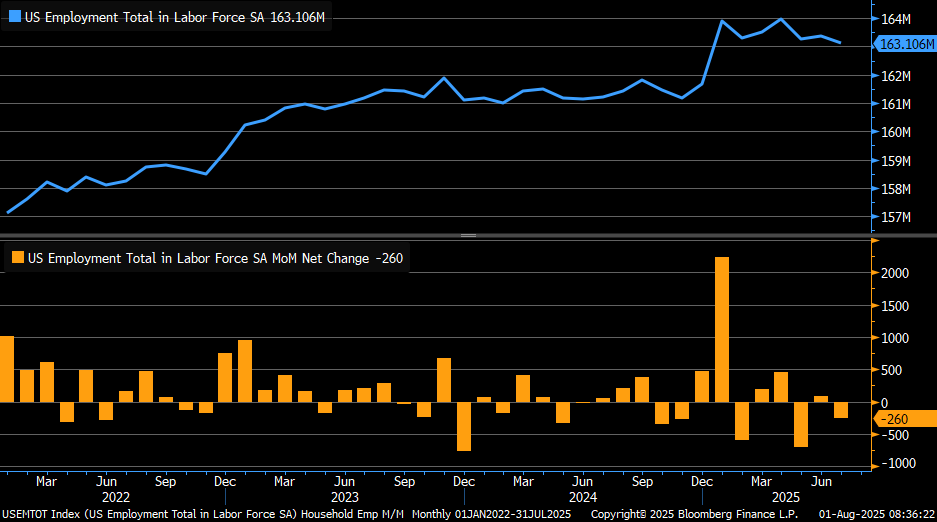This screenshot has height=522, width=937.
Task: Select the MoM Net Change -260 legend label
Action: (x=215, y=258)
